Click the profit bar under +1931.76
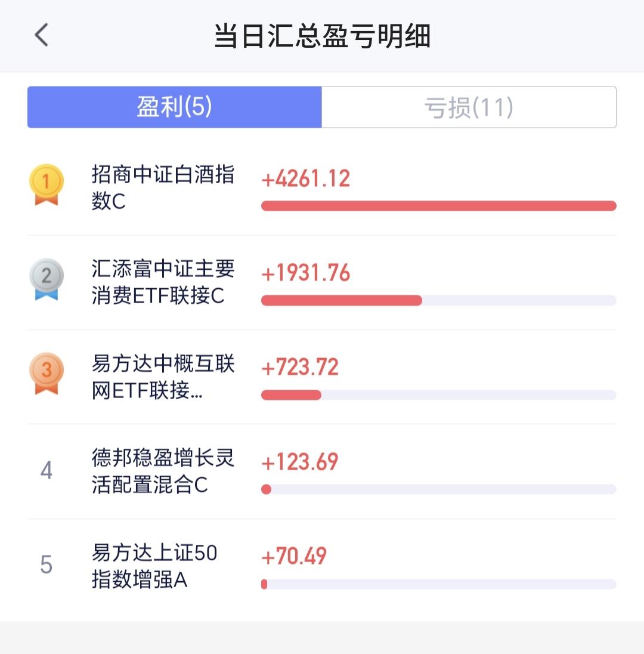 [438, 300]
